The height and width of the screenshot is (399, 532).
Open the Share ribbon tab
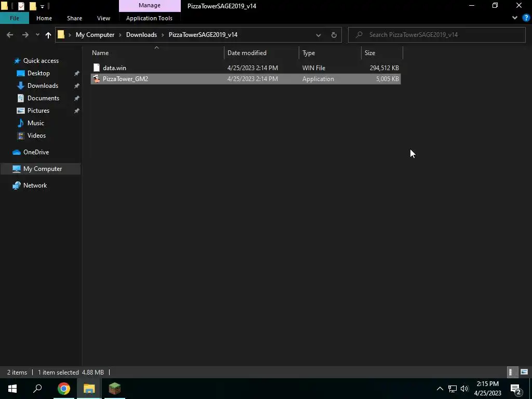pos(74,18)
